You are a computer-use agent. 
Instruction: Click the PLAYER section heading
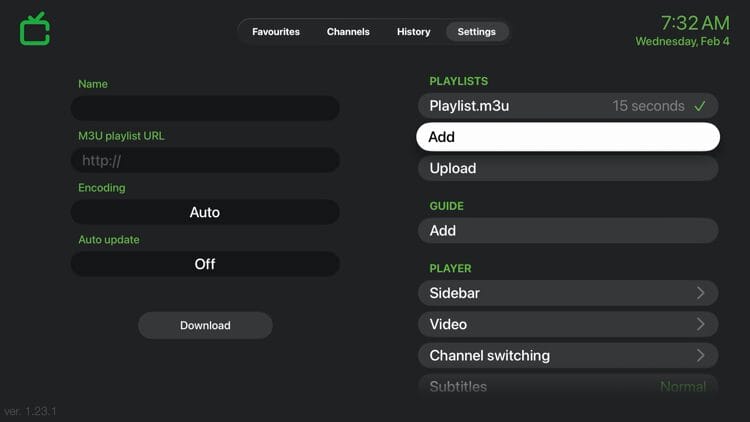pos(450,268)
